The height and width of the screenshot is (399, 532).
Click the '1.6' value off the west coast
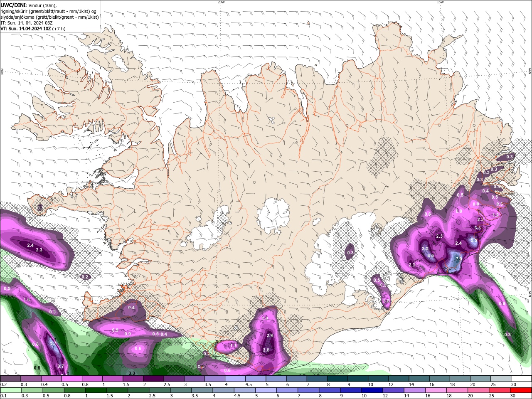point(27,300)
